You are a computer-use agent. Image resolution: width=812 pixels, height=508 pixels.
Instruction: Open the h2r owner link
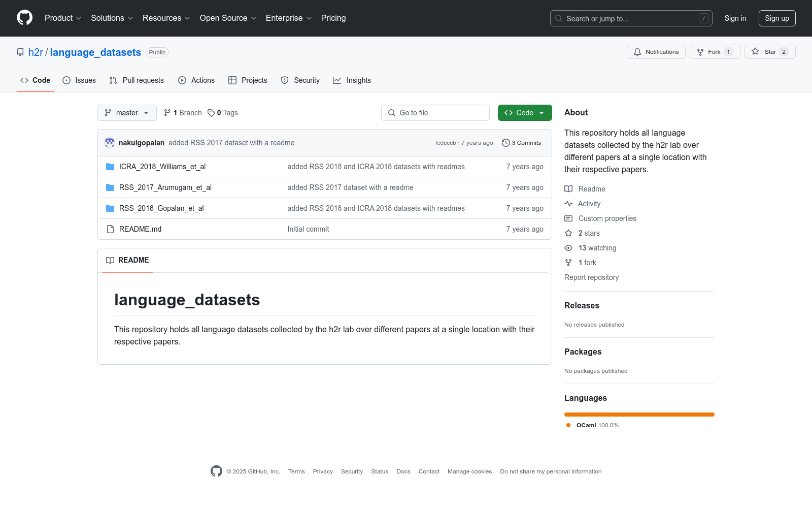click(x=36, y=52)
